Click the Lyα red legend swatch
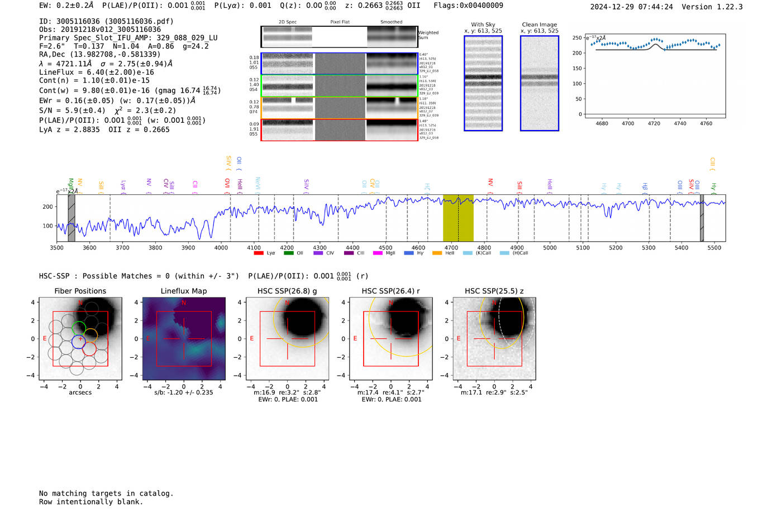The image size is (782, 532). 258,253
